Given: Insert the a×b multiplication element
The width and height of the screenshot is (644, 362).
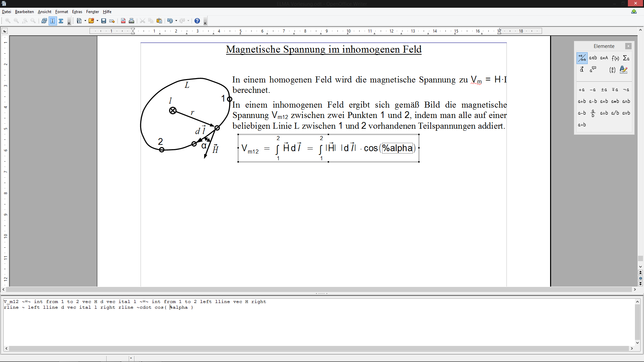Looking at the screenshot, I should (604, 101).
